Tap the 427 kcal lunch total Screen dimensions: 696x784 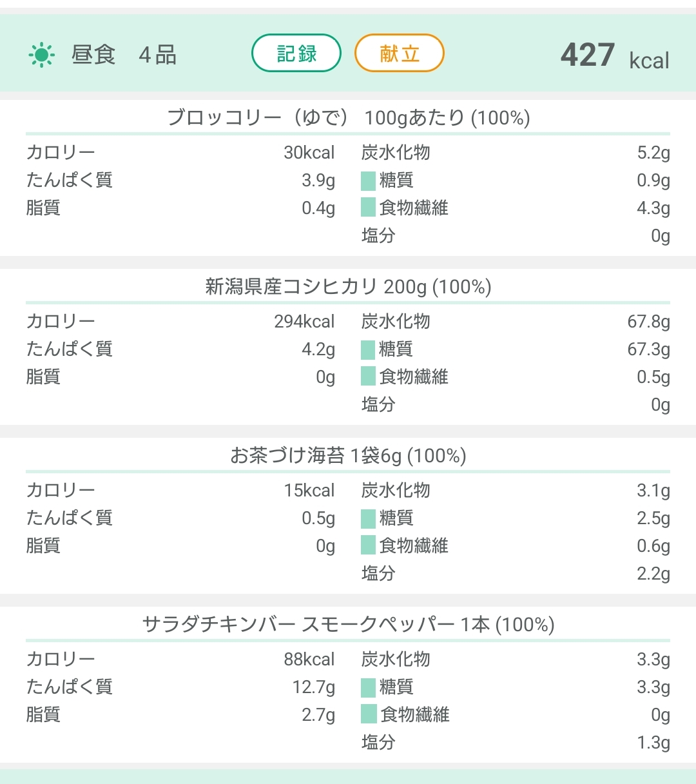(614, 56)
